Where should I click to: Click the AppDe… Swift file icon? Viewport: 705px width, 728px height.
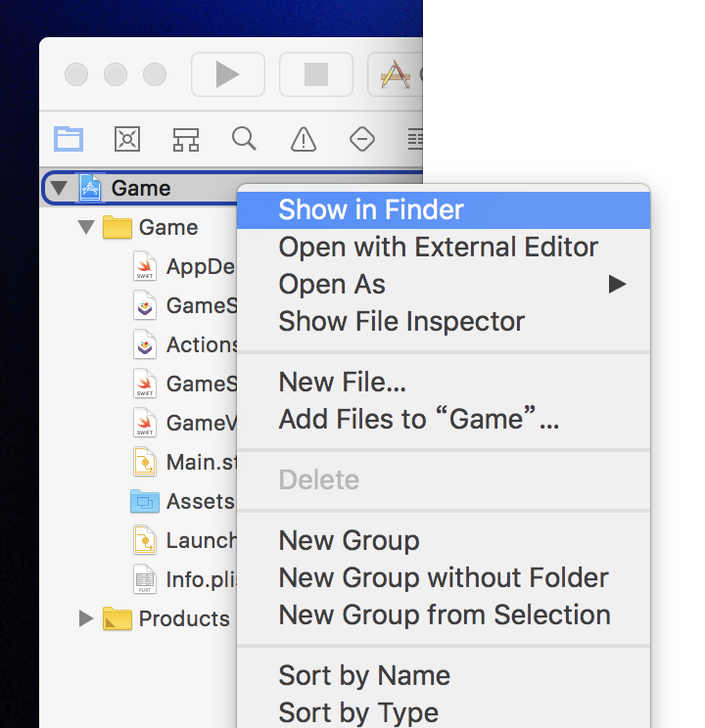pyautogui.click(x=145, y=266)
